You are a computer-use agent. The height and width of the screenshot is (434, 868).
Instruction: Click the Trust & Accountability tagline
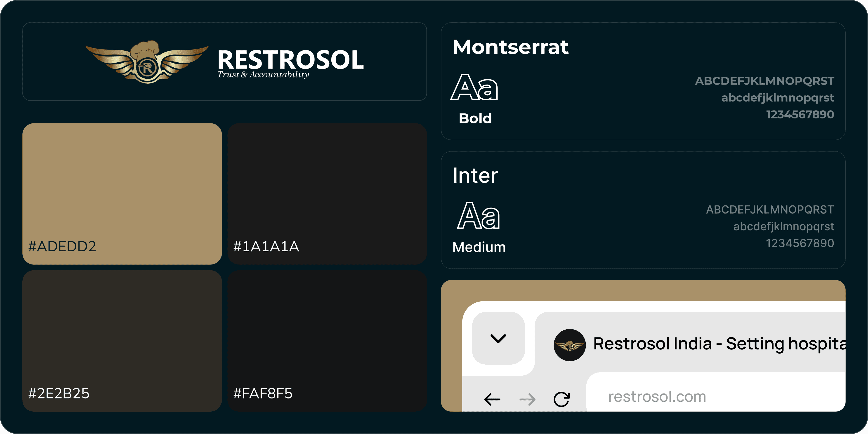[263, 74]
